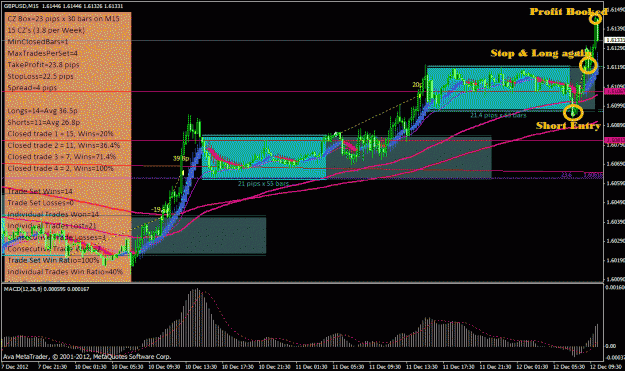Screen dimensions: 625x371
Task: Click the 1.60190 price scale value
Action: (x=615, y=260)
